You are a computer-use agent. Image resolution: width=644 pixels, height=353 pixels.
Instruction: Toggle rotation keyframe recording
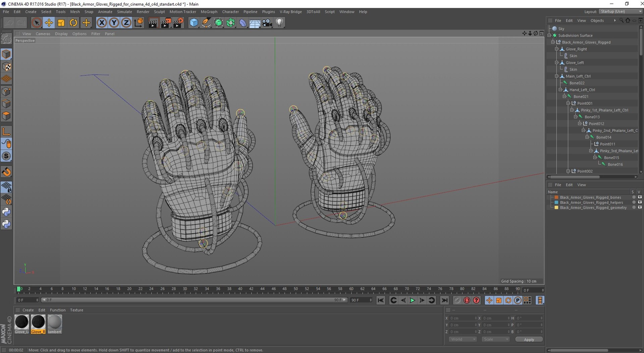click(x=508, y=300)
